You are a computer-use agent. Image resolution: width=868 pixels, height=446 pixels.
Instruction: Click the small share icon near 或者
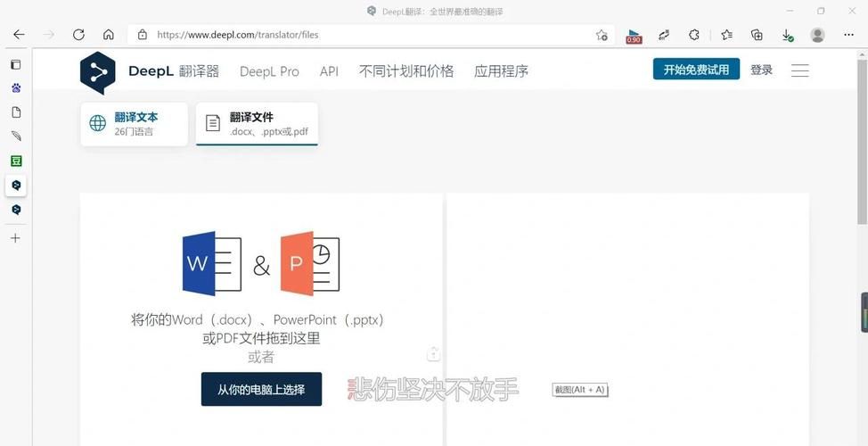(433, 354)
